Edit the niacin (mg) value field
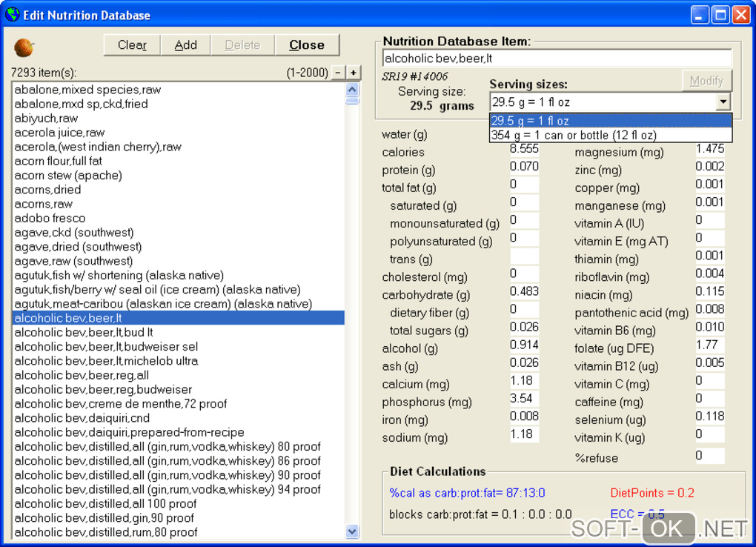This screenshot has width=756, height=547. 710,292
